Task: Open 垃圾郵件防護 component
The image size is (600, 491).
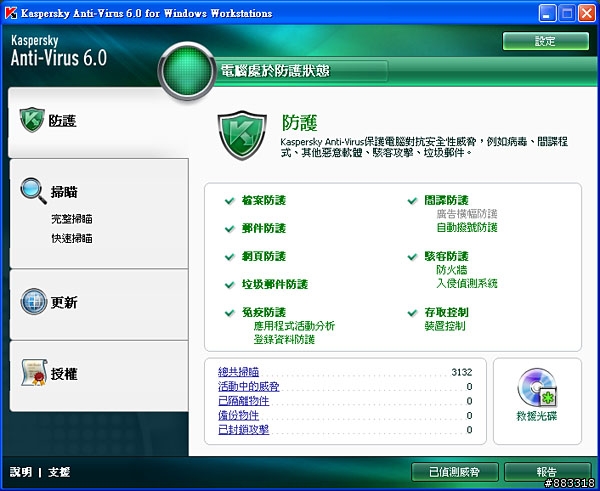Action: pyautogui.click(x=275, y=284)
